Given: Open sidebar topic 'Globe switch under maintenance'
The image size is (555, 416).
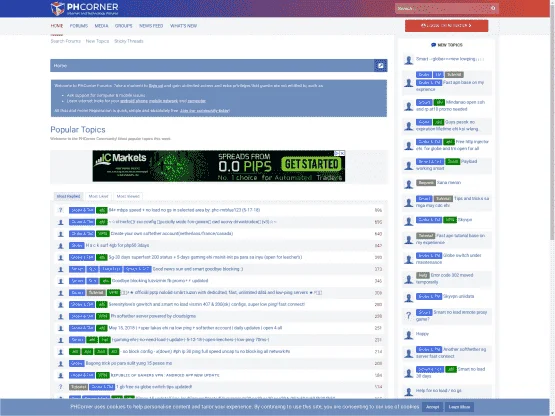Looking at the screenshot, I should [449, 259].
